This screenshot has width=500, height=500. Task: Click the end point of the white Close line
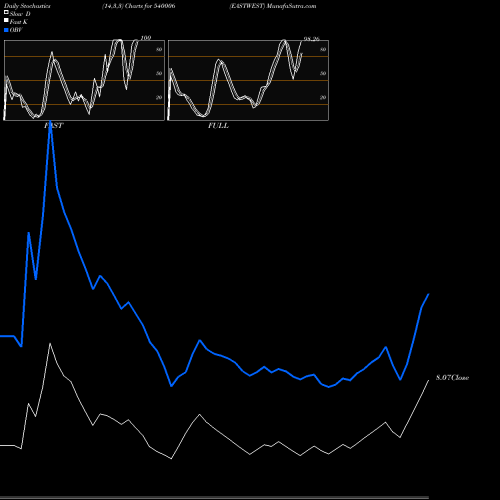tap(429, 380)
